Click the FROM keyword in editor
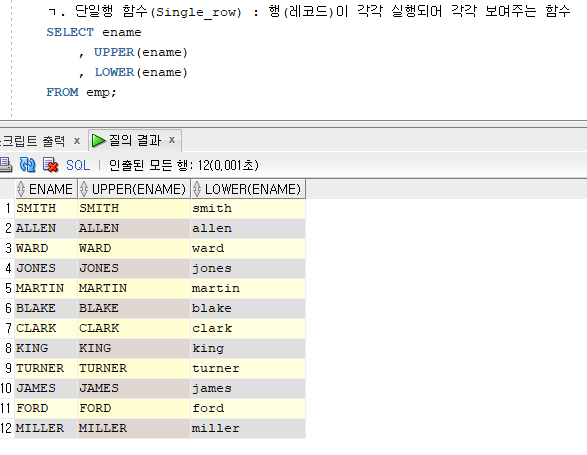This screenshot has height=455, width=587. pyautogui.click(x=63, y=92)
